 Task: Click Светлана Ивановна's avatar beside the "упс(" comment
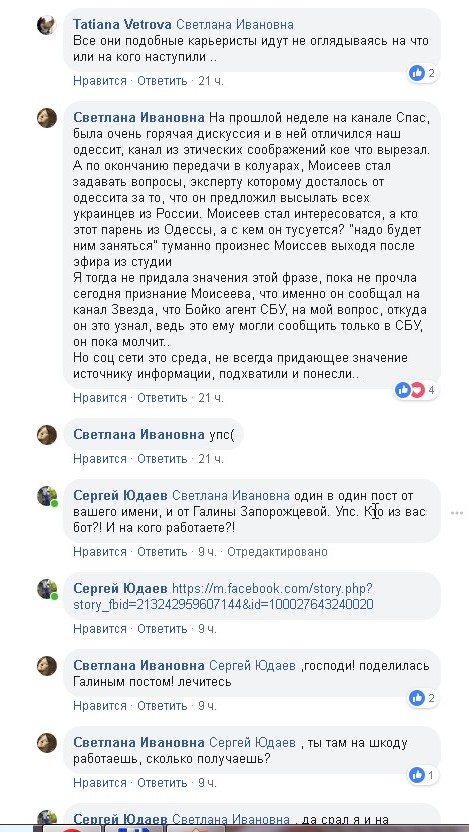click(47, 435)
